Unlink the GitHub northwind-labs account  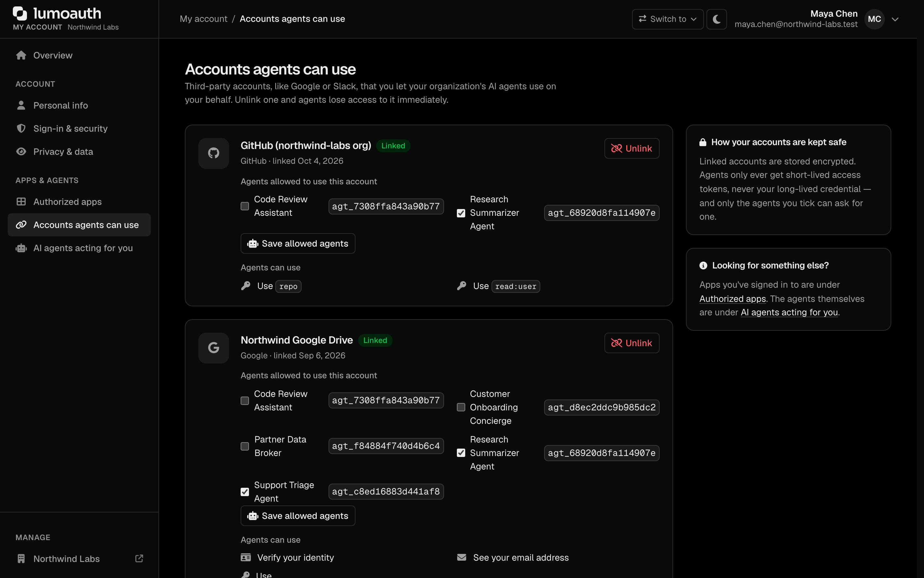click(x=631, y=148)
